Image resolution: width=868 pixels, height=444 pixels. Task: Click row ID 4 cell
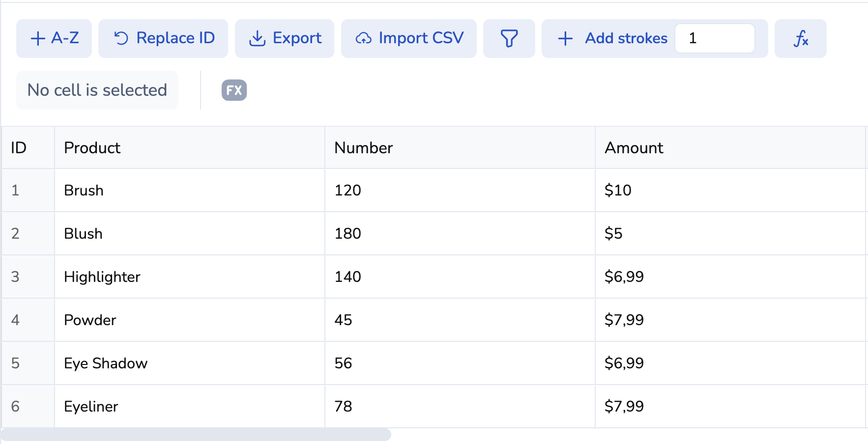tap(28, 320)
